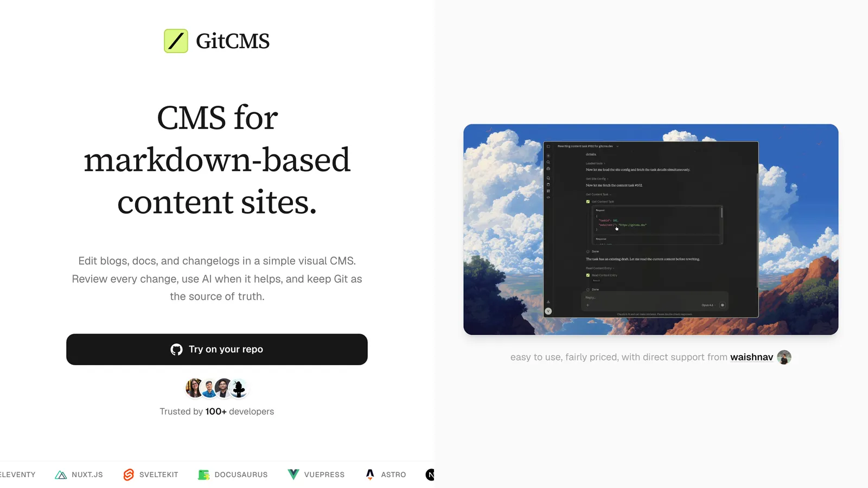Image resolution: width=868 pixels, height=488 pixels.
Task: Expand "Loaded tools" step in demo
Action: (x=596, y=163)
